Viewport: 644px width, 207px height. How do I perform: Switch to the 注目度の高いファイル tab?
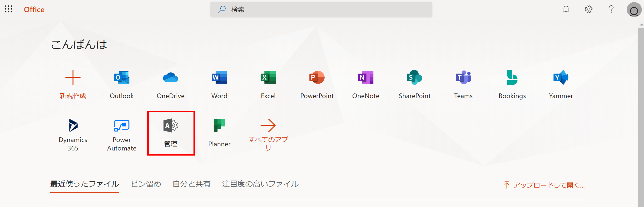click(x=260, y=184)
